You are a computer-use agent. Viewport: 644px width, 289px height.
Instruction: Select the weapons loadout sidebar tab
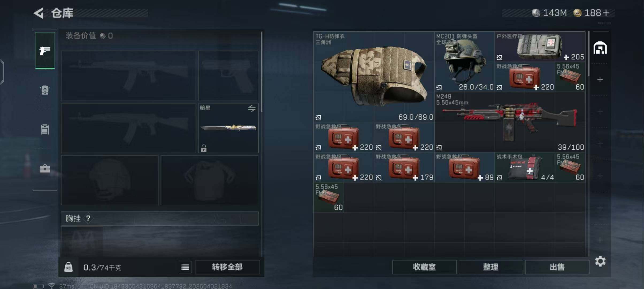pyautogui.click(x=45, y=51)
